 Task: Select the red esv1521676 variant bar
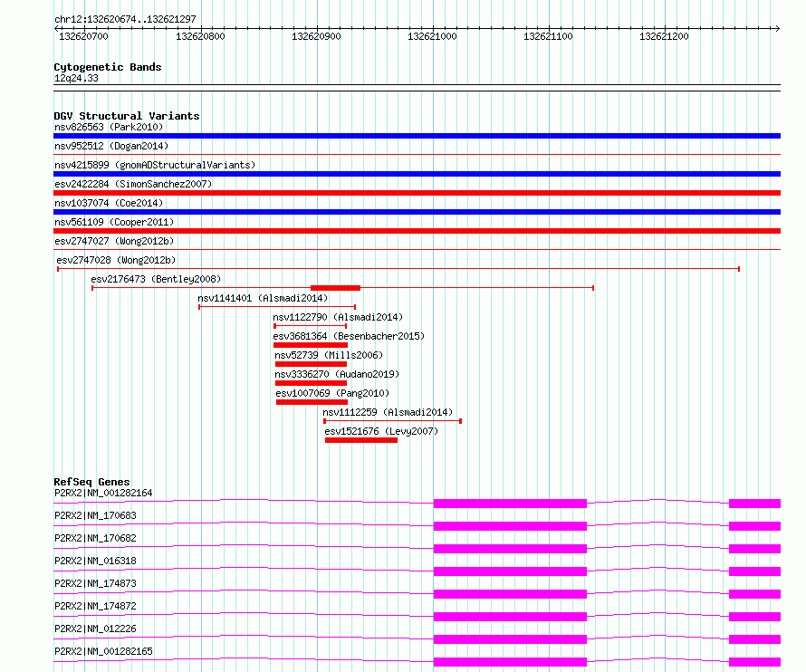coord(361,440)
